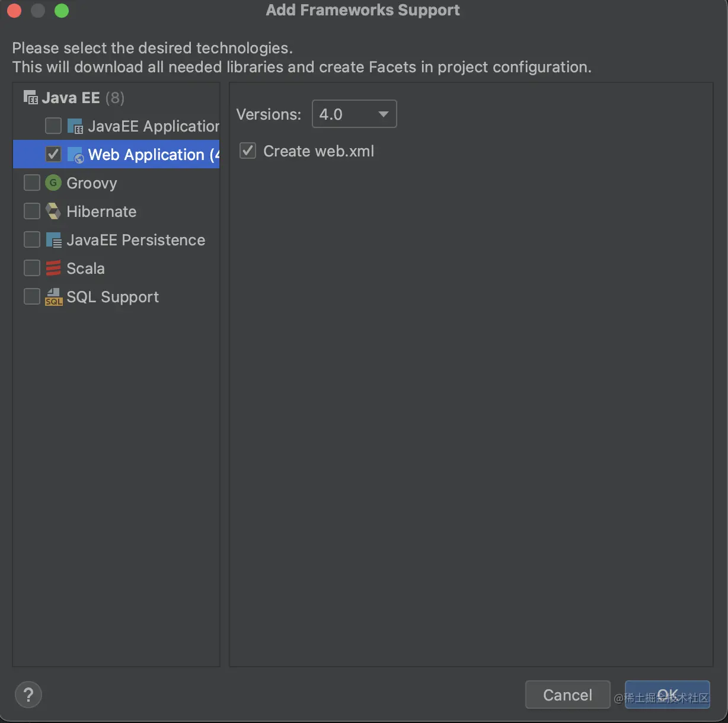Click the JavaEE Persistence icon
The image size is (728, 723).
53,240
